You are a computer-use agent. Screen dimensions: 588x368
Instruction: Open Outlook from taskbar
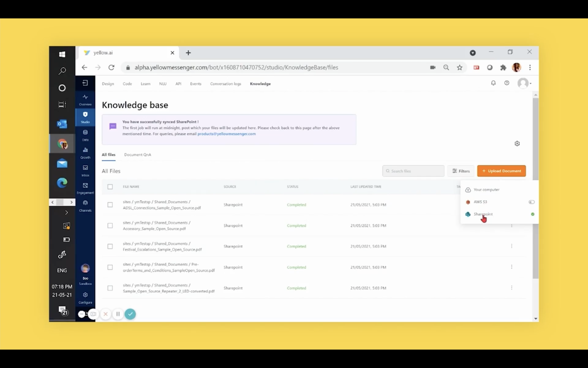point(62,124)
